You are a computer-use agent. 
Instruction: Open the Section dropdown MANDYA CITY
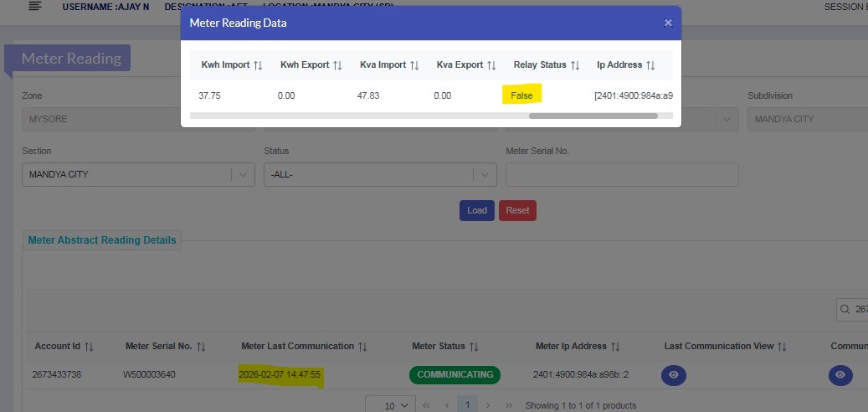(x=138, y=174)
